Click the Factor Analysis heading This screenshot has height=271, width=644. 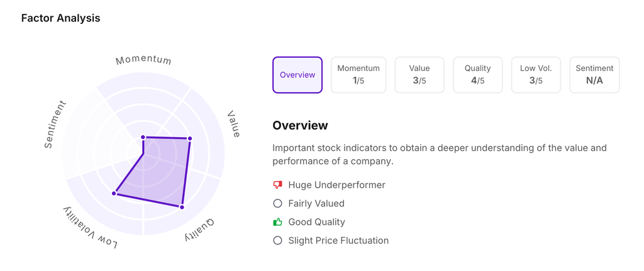pos(60,18)
